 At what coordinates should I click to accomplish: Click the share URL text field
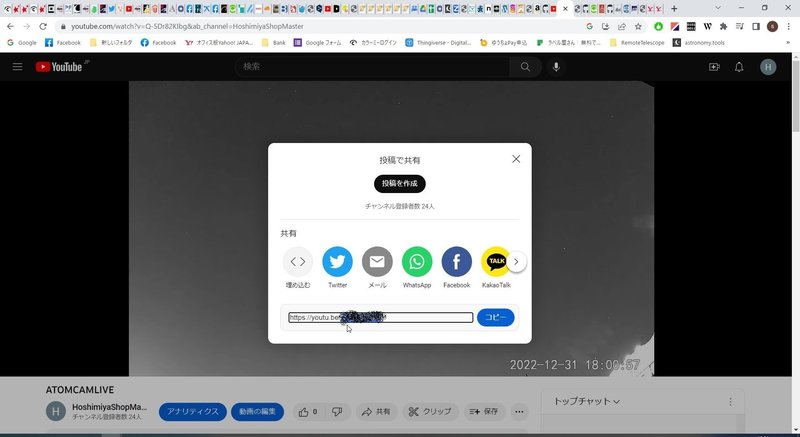tap(381, 318)
